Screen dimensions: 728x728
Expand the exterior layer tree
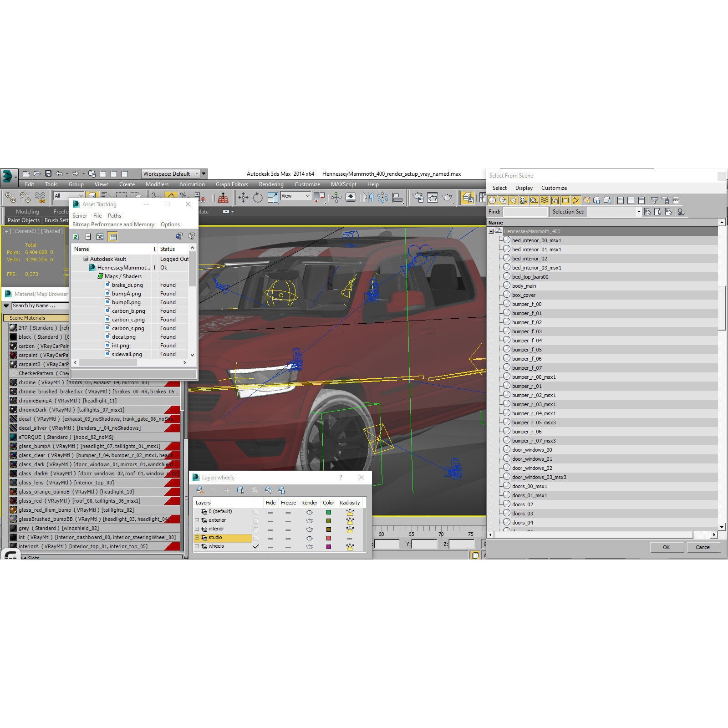point(197,520)
